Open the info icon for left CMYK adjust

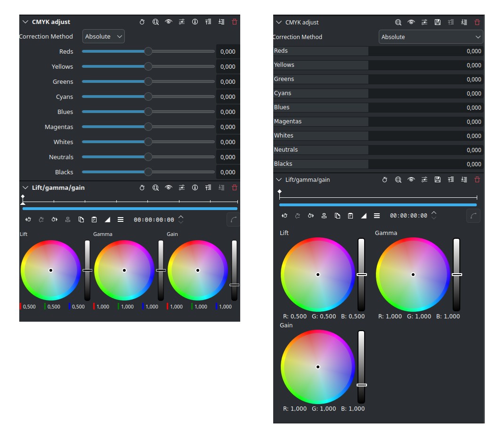click(x=195, y=22)
